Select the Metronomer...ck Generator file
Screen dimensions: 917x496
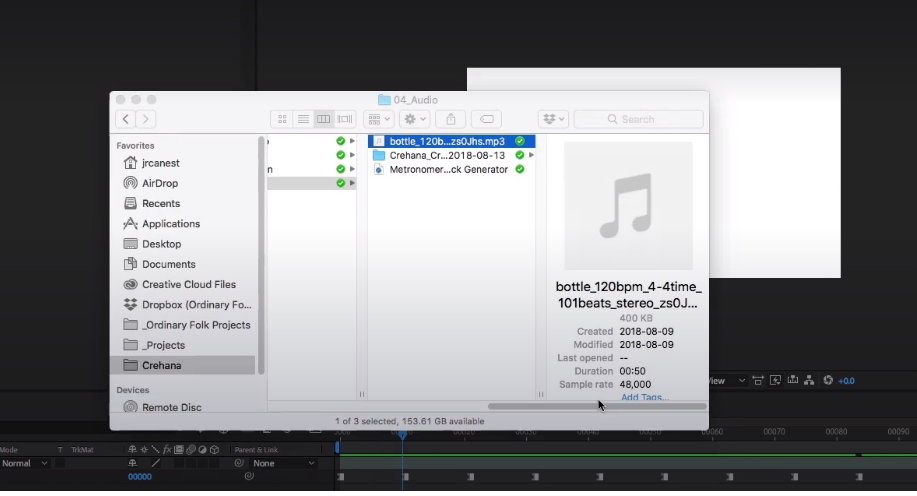point(451,170)
